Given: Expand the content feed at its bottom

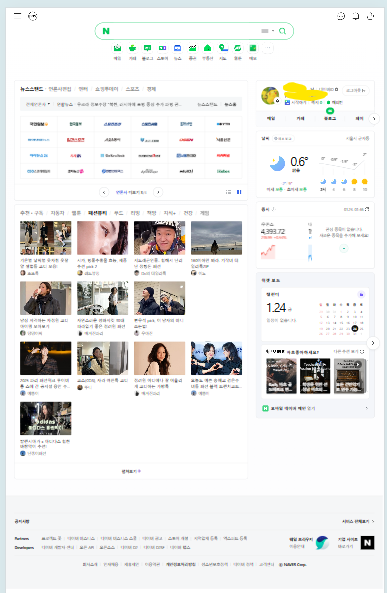Looking at the screenshot, I should (x=131, y=472).
